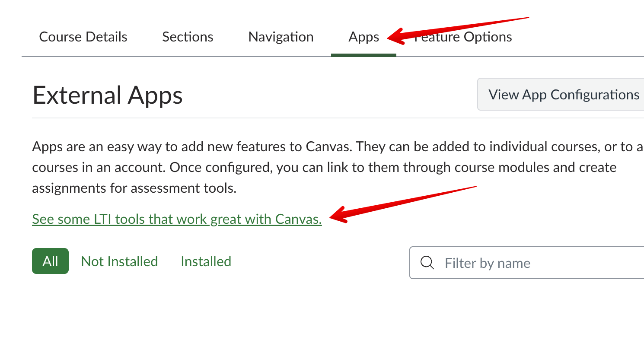
Task: Open the LTI tools that work great link
Action: point(177,219)
